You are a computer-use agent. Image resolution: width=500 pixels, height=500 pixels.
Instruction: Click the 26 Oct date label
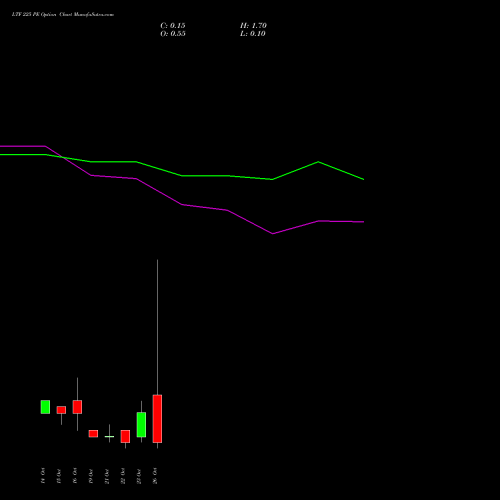(x=155, y=476)
